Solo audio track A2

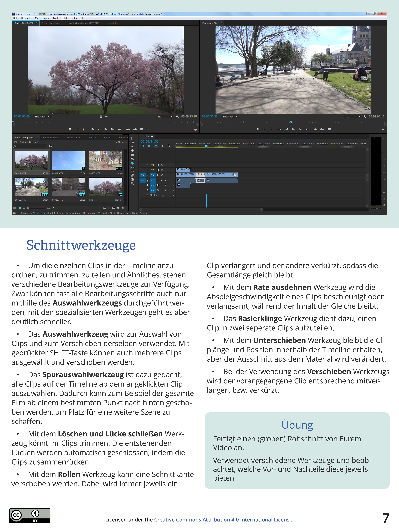click(165, 185)
